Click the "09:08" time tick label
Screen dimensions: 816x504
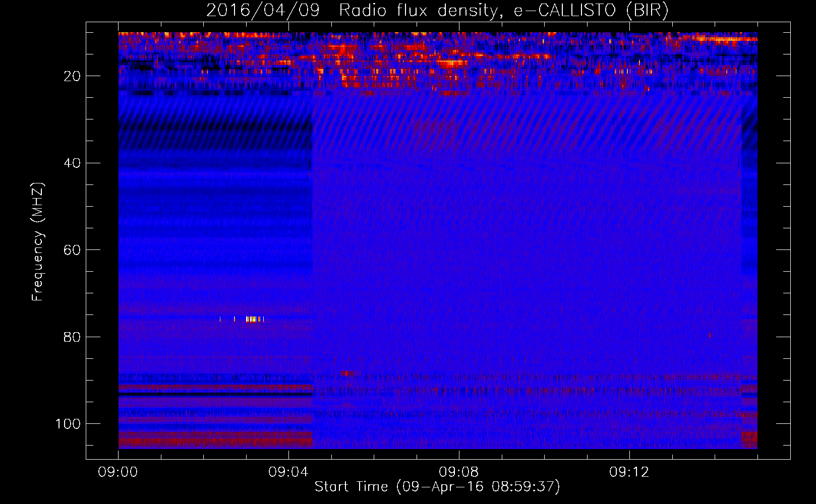(x=459, y=472)
